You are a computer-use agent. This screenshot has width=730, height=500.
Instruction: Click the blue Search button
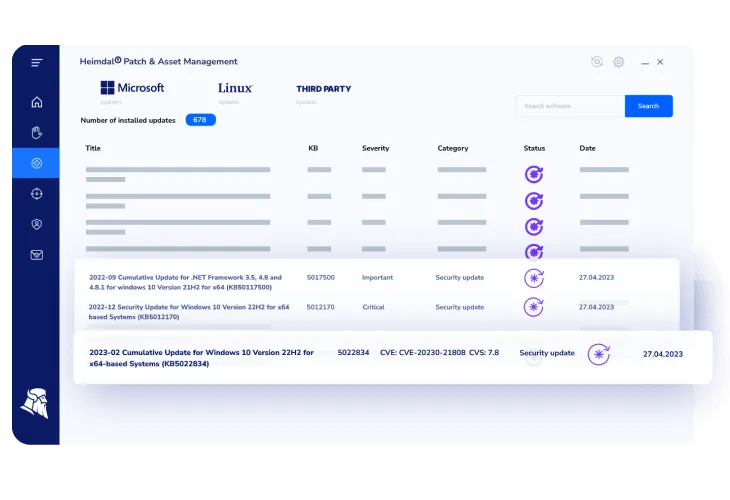649,106
